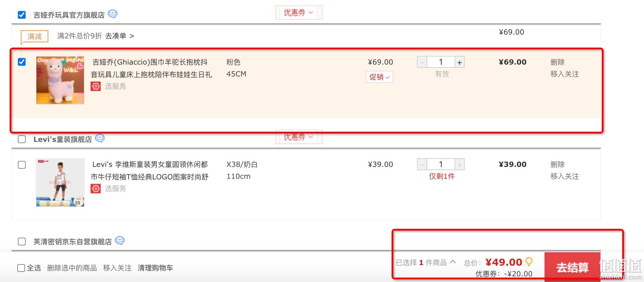Click 选服务 for the Levi's T-shirt
The height and width of the screenshot is (282, 644).
116,189
